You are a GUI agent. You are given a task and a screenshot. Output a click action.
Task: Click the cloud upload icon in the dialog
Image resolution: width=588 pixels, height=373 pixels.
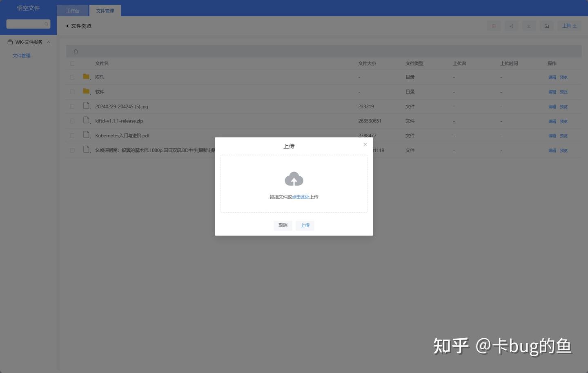pos(294,178)
